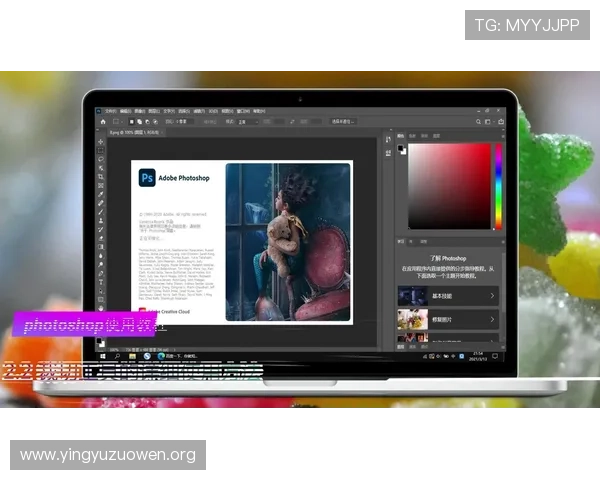This screenshot has height=480, width=600.
Task: Expand the 修复照片 tutorial chevron
Action: [491, 319]
